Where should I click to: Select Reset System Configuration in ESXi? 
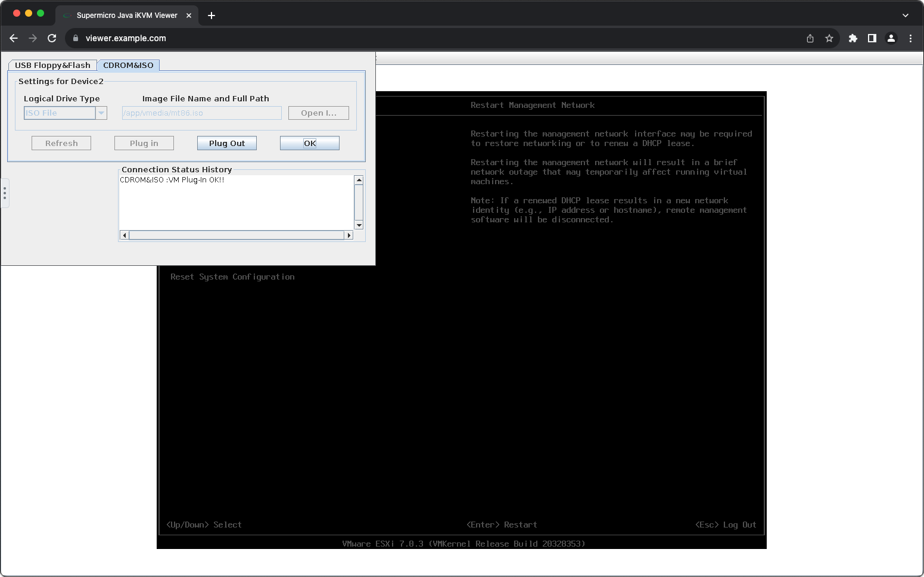click(232, 277)
